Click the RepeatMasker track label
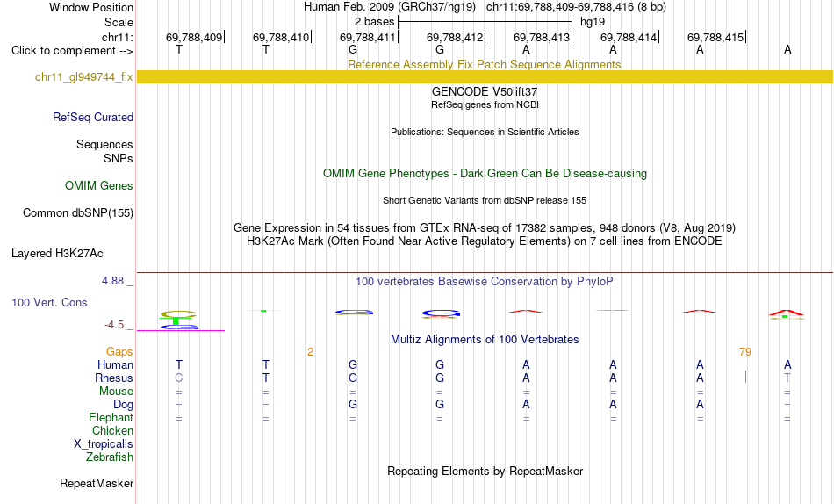This screenshot has width=834, height=504. (97, 483)
